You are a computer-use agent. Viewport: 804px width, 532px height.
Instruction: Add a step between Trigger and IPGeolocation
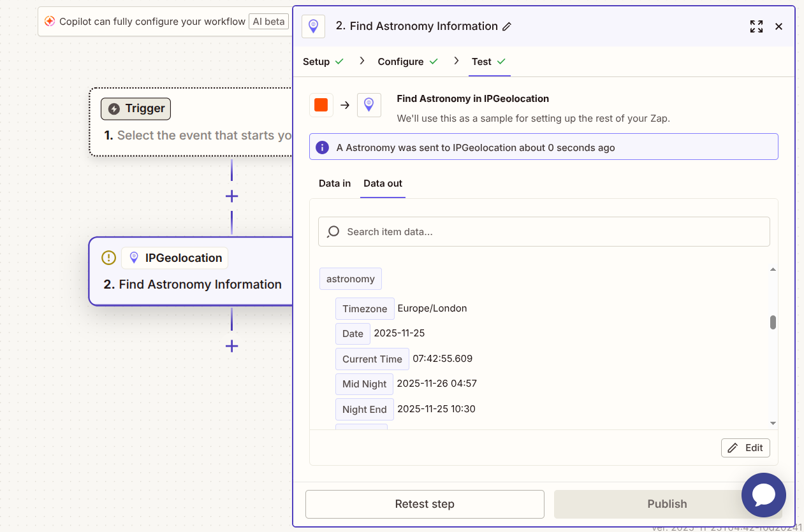(x=231, y=196)
